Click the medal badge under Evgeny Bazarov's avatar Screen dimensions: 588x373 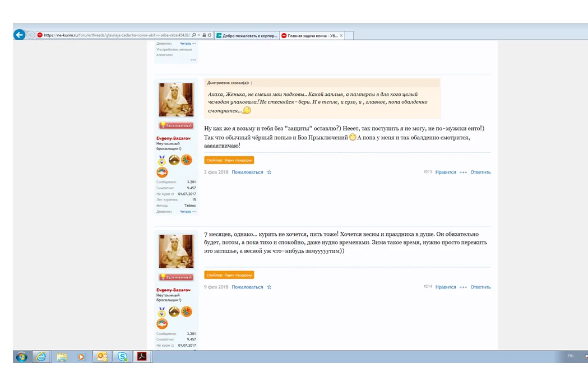[x=161, y=160]
